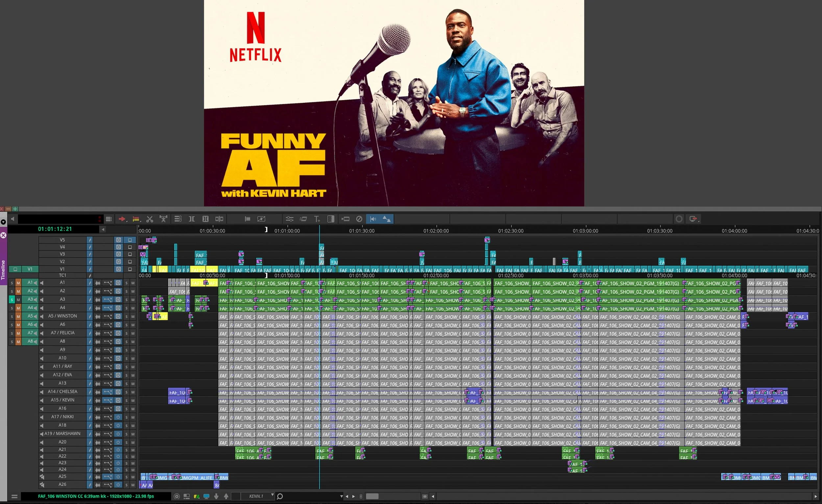Click the stacked-lines list icon in the toolbar
Viewport: 822px width, 504px height.
tap(178, 219)
